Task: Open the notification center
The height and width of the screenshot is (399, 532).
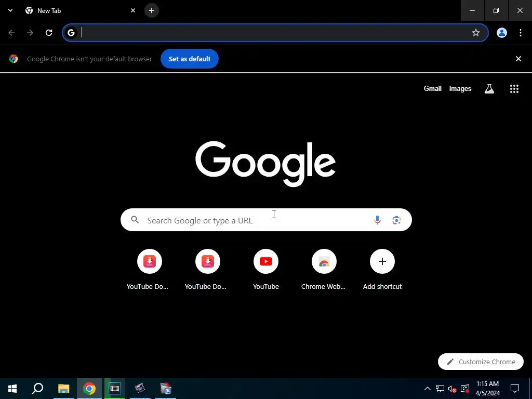Action: pos(515,389)
